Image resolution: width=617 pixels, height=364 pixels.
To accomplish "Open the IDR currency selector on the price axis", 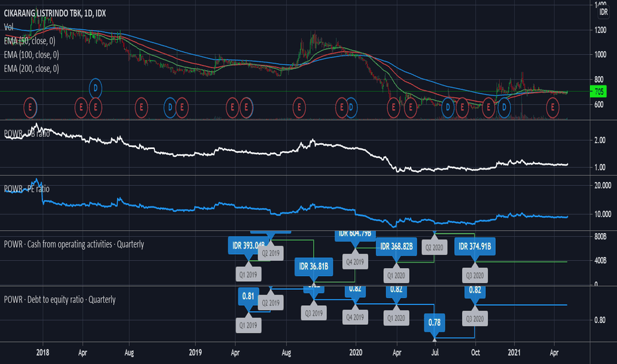I will click(604, 12).
